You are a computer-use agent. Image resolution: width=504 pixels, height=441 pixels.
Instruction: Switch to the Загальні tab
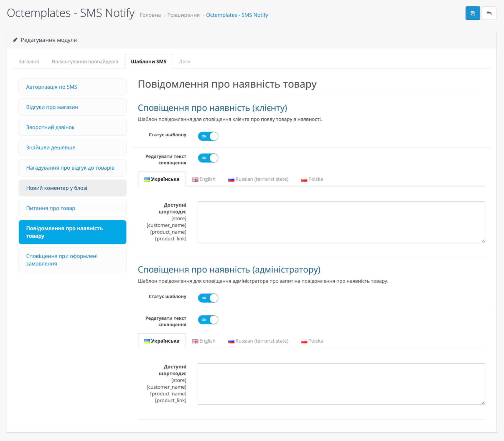[x=29, y=62]
